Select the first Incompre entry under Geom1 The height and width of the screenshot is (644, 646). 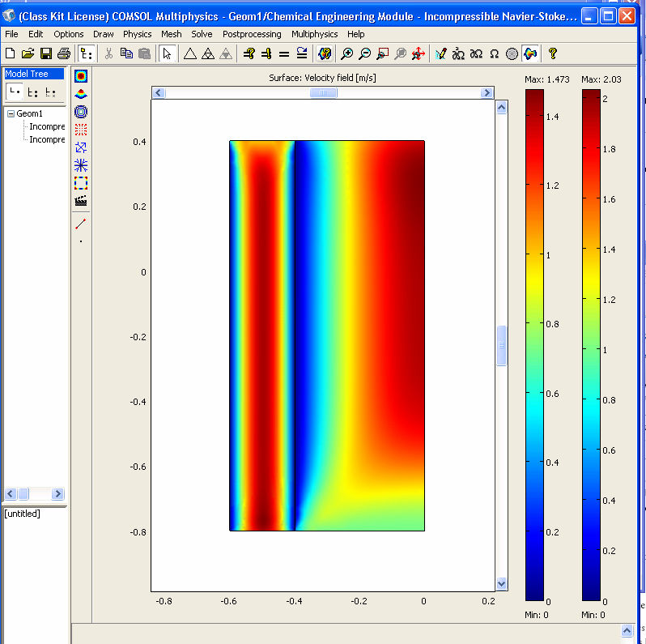pyautogui.click(x=47, y=126)
